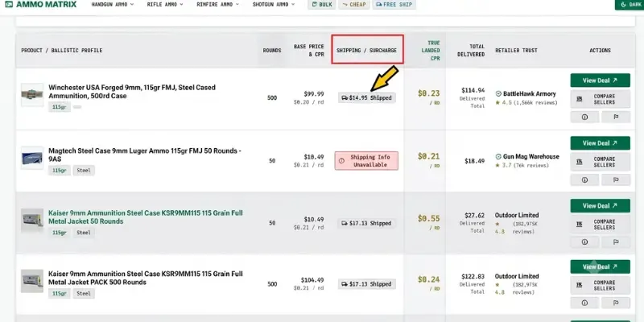View Deal for Kaiser 50 Rounds
644x322 pixels.
point(600,206)
